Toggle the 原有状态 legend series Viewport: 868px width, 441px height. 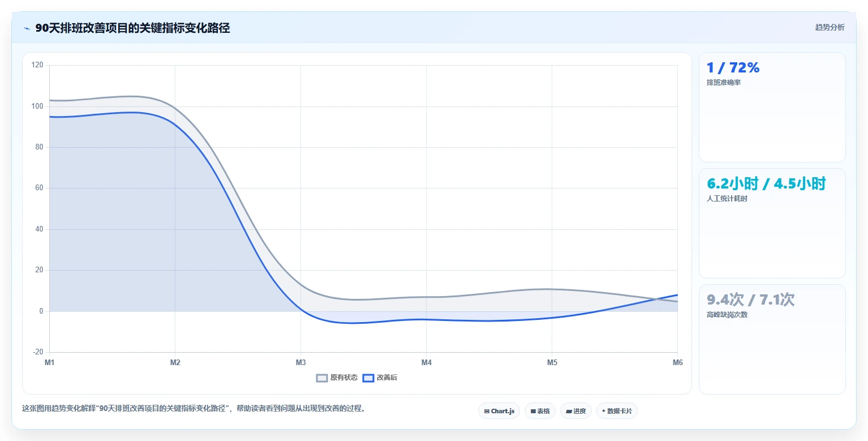point(337,378)
